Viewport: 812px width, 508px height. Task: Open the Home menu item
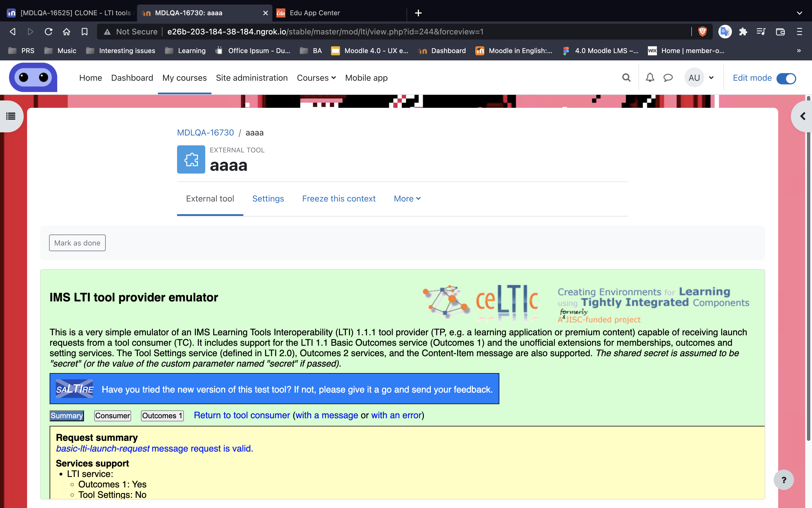coord(90,78)
